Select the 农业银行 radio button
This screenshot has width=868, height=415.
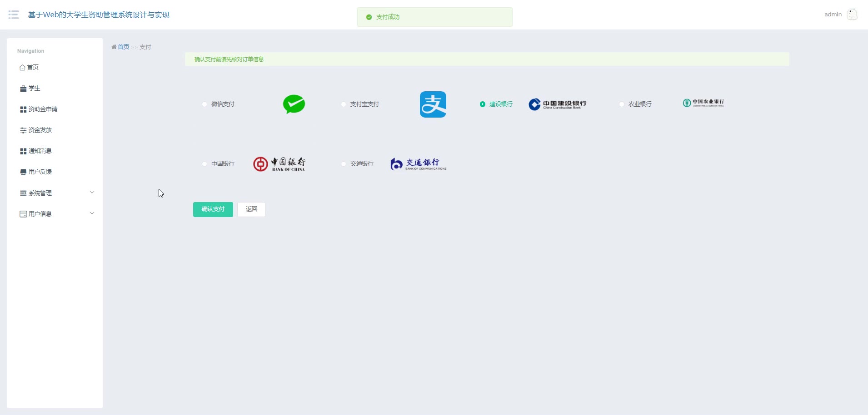pos(622,104)
